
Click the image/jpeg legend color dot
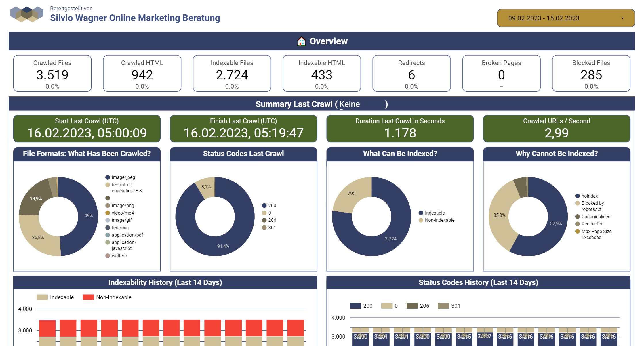[108, 177]
